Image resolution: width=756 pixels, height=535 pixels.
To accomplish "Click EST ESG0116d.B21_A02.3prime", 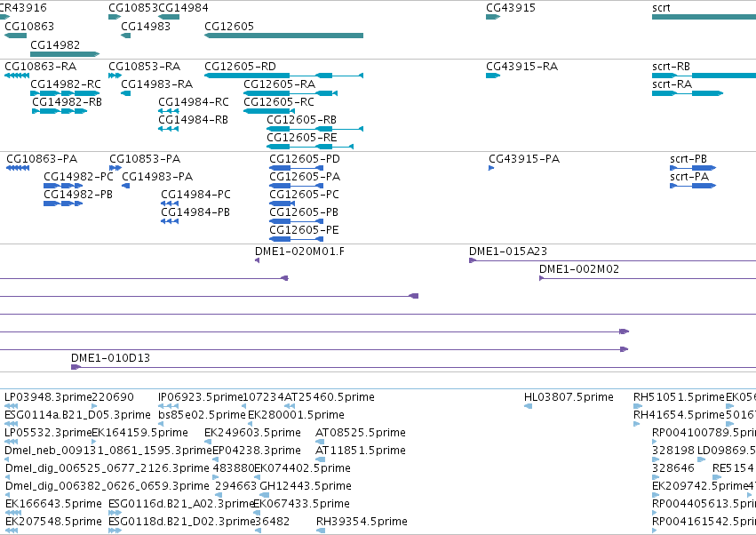I will [115, 513].
